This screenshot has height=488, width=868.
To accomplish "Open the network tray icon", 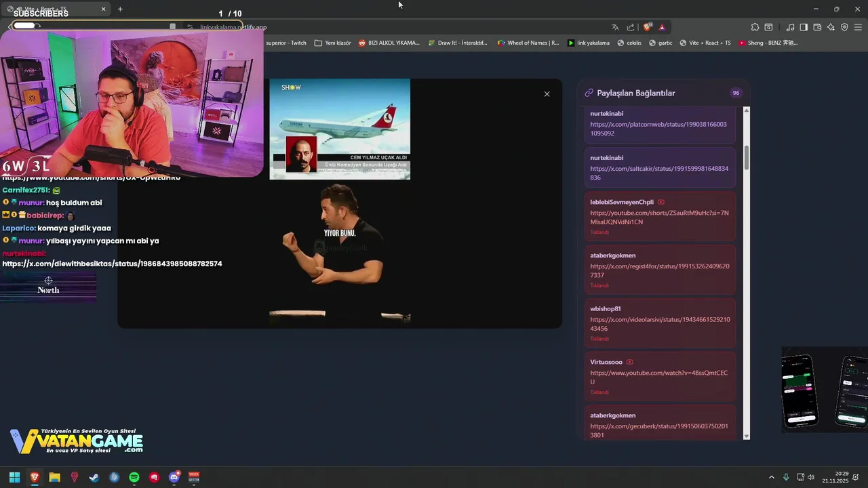I will (x=800, y=477).
